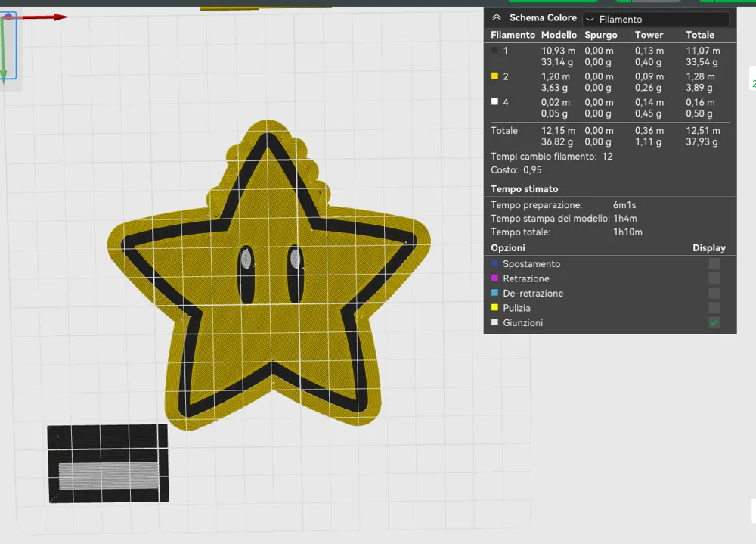This screenshot has height=544, width=756.
Task: Uncheck the Giunzioni display checkbox
Action: (x=714, y=323)
